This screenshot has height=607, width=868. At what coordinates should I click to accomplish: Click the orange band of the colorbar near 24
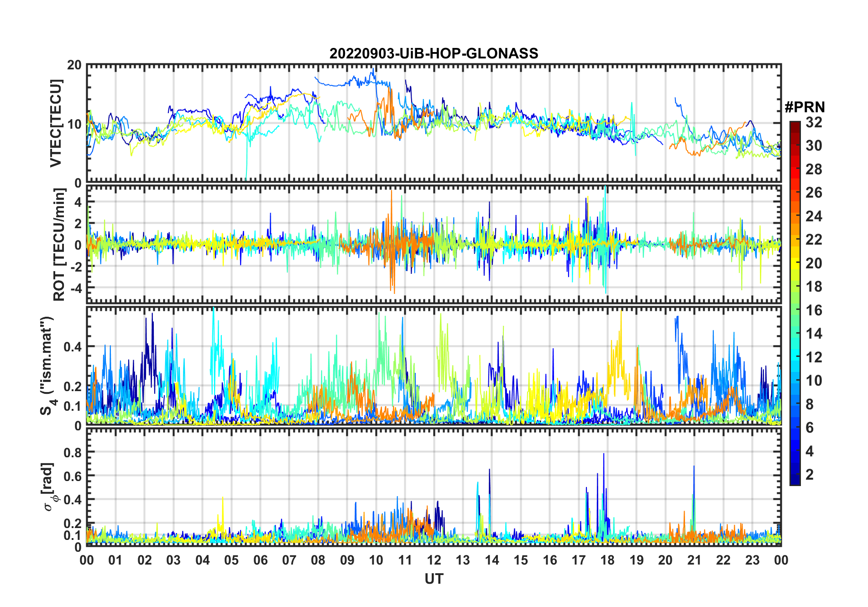[x=795, y=216]
